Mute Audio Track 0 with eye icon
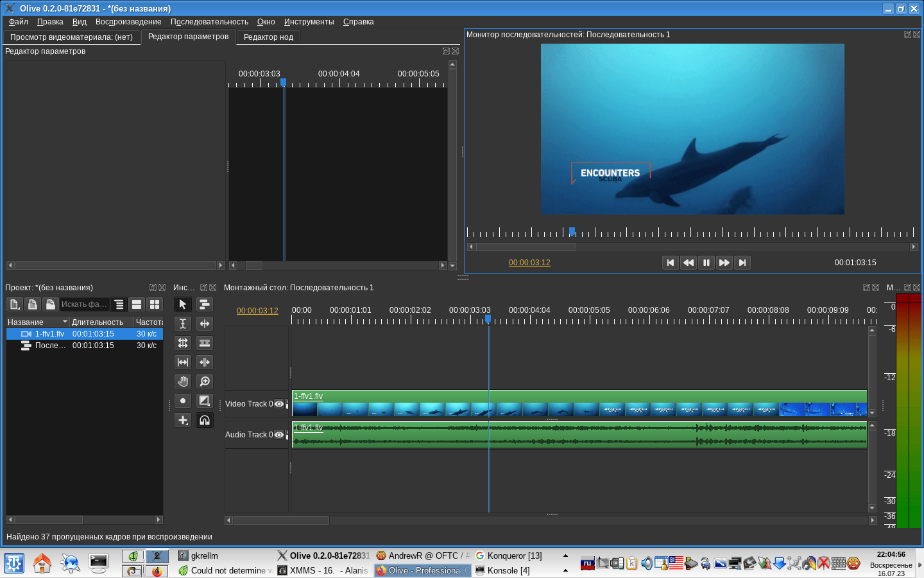 pos(279,435)
